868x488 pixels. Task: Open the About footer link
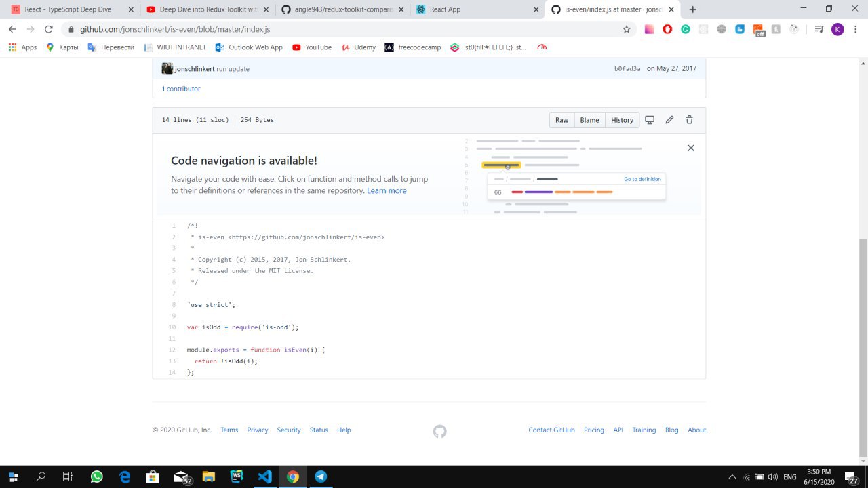pyautogui.click(x=696, y=430)
